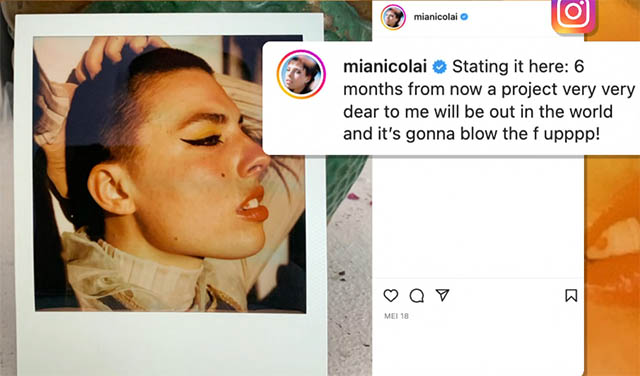Click the MEI 18 post date
Viewport: 640px width, 376px height.
click(x=396, y=316)
